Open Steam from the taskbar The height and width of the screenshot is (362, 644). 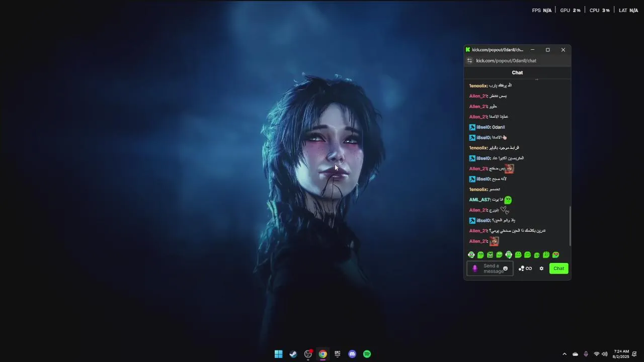click(293, 354)
